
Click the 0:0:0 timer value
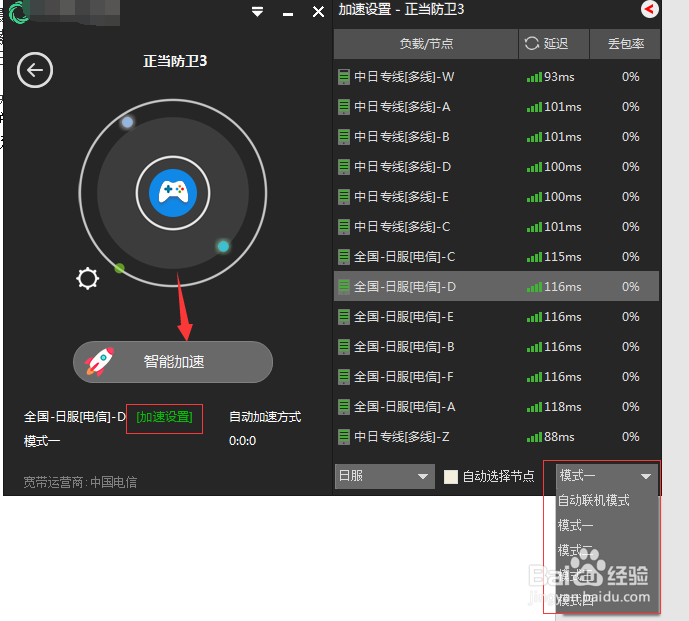(x=242, y=441)
